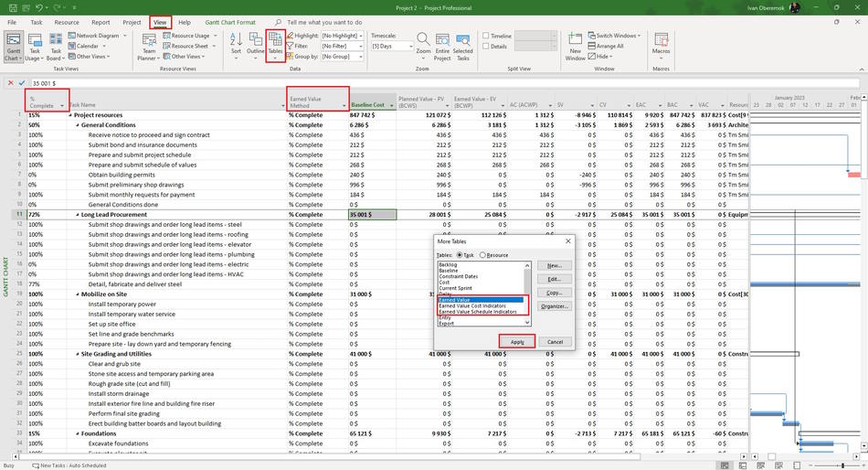Switch to Resource Usage view
Viewport: 868px width, 470px height.
189,36
